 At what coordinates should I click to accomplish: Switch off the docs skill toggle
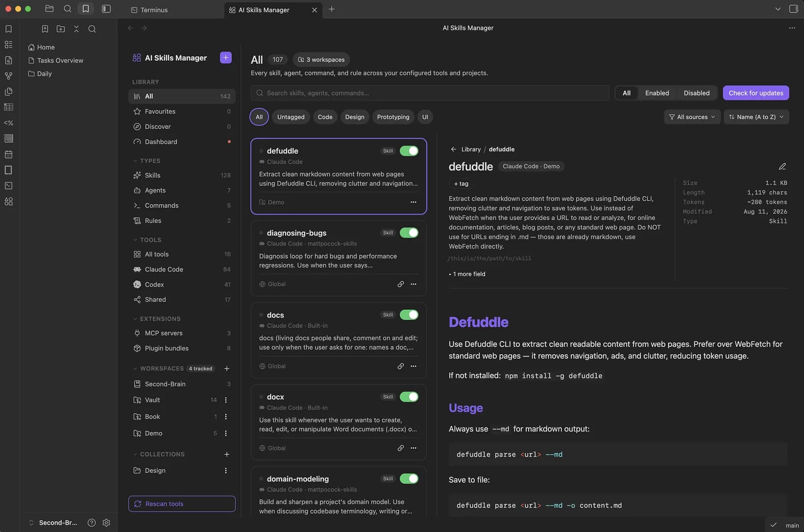click(409, 314)
